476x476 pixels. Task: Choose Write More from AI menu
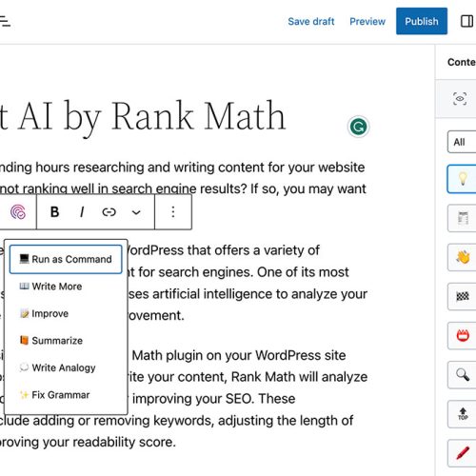point(66,287)
